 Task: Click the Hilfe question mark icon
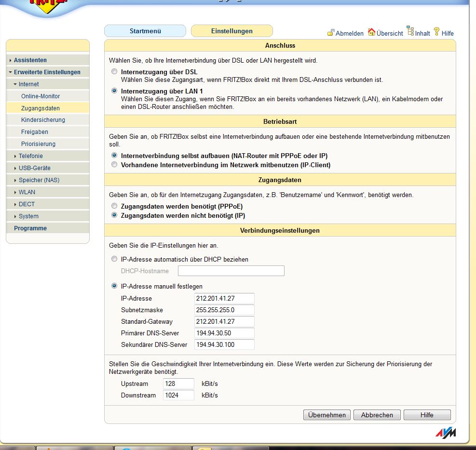(x=436, y=31)
